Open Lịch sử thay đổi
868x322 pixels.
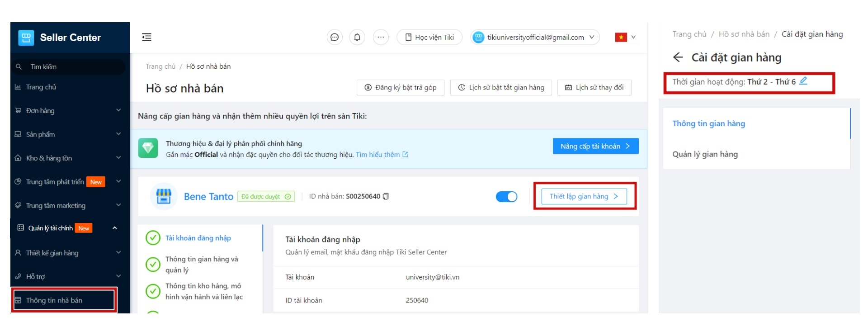pyautogui.click(x=594, y=87)
